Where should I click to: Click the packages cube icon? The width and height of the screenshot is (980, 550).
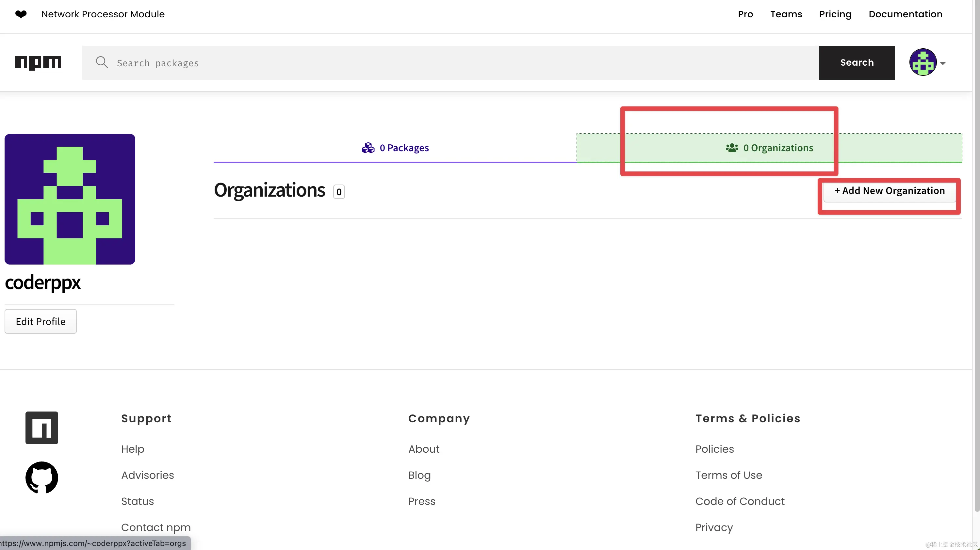pos(368,148)
